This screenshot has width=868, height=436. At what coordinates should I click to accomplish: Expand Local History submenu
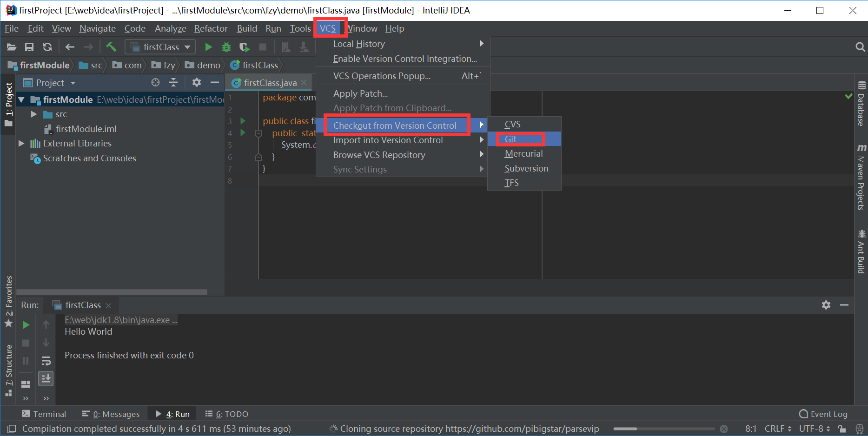(x=403, y=44)
